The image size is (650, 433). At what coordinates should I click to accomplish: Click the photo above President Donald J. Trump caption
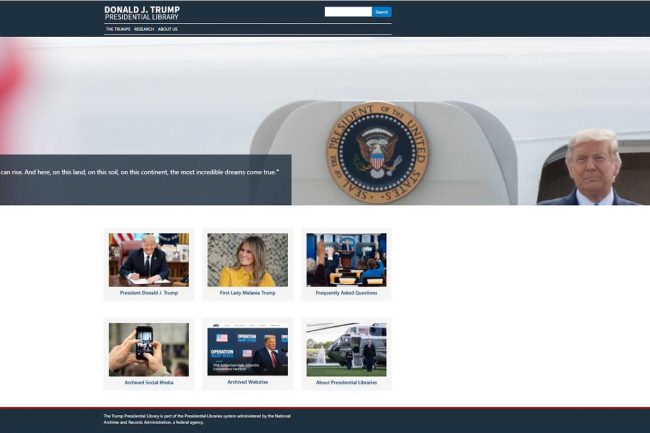(x=148, y=260)
